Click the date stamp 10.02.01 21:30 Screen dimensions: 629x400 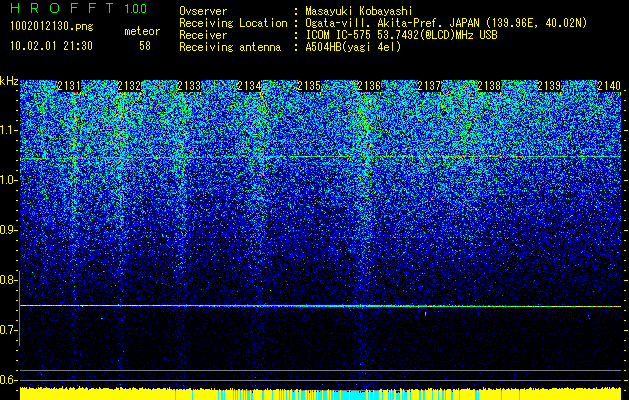51,46
